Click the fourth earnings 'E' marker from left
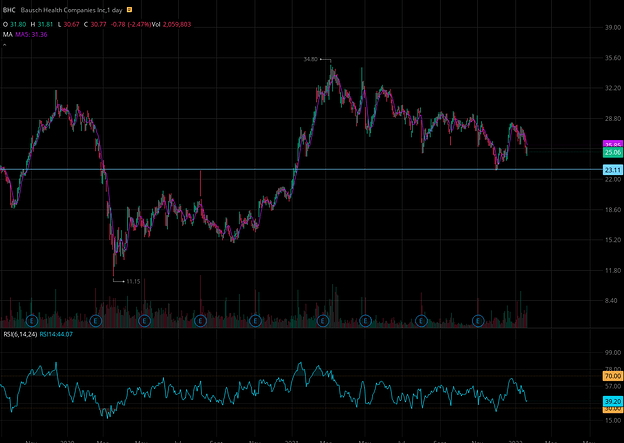This screenshot has height=443, width=624. [x=201, y=320]
